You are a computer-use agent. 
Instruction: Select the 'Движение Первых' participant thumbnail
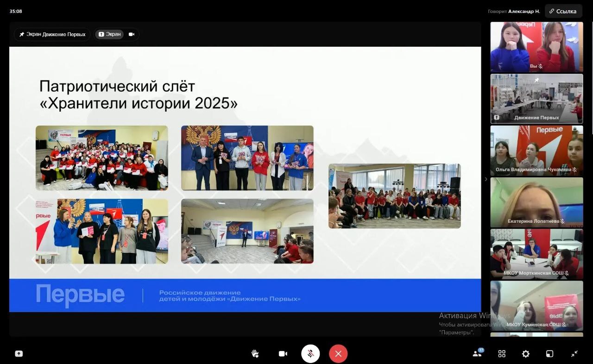point(536,98)
